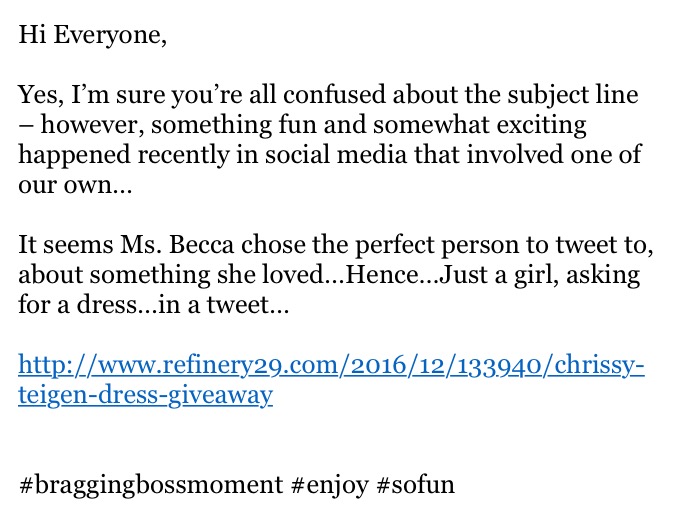
Task: Click the words 'our own...'
Action: click(x=75, y=185)
